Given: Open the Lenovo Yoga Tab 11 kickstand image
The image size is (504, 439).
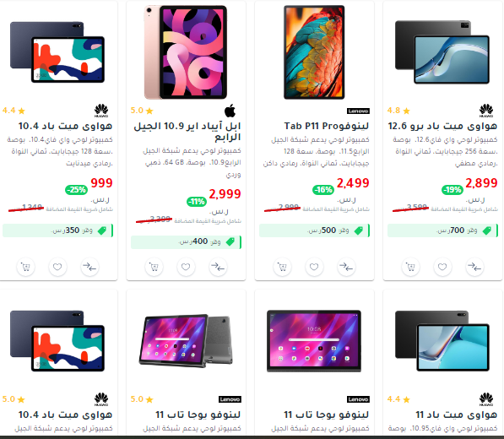Looking at the screenshot, I should tap(186, 341).
